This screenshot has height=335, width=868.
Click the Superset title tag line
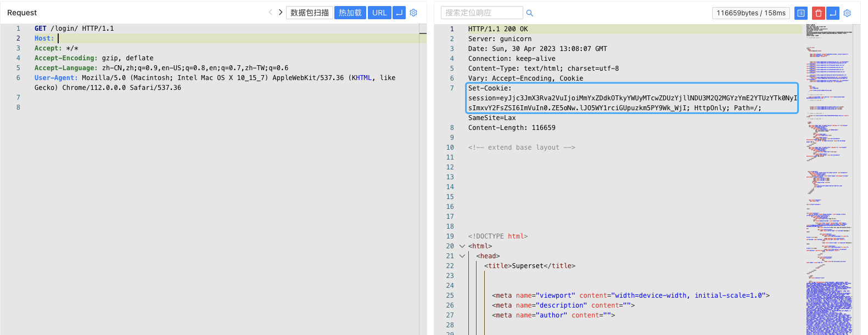click(530, 266)
